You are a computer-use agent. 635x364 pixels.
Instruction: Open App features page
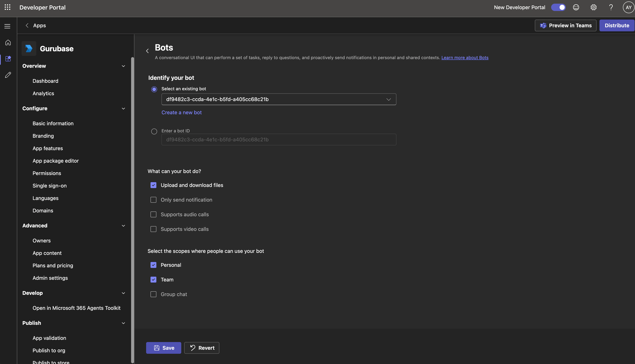tap(48, 148)
